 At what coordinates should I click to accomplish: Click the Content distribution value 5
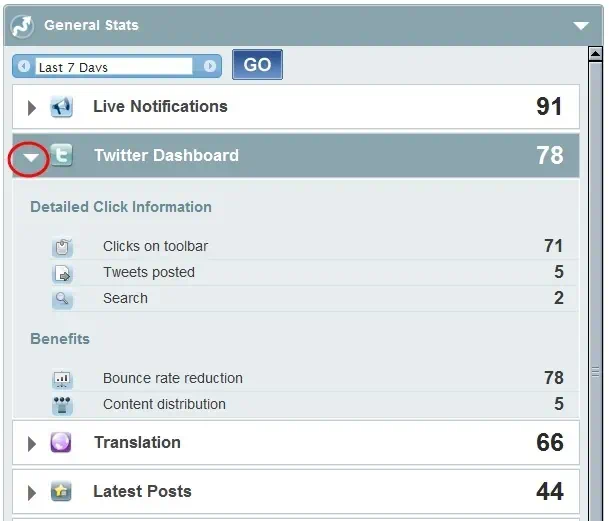pyautogui.click(x=559, y=404)
